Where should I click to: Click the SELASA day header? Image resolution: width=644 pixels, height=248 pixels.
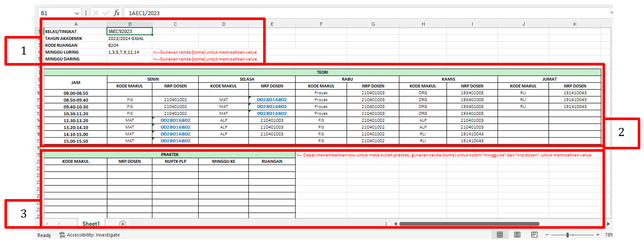point(247,79)
